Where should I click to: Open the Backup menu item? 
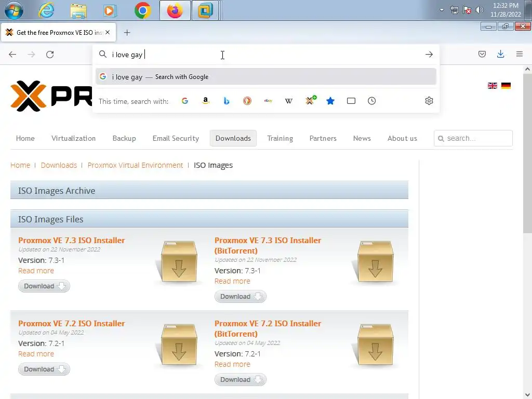pos(124,138)
